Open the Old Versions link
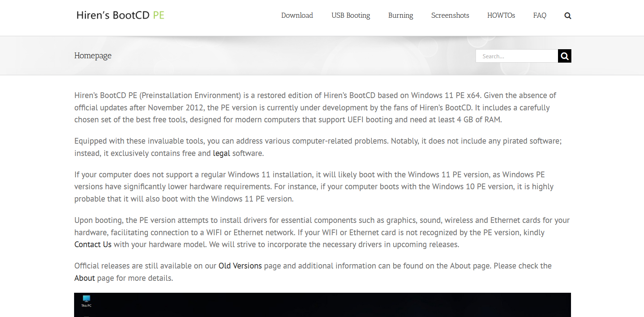644x317 pixels. 240,266
